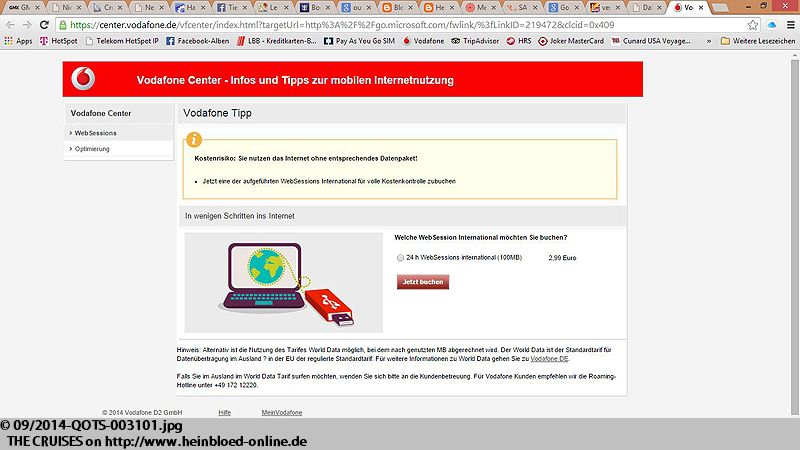Click the orange info icon on the warning box
Image resolution: width=800 pixels, height=450 pixels.
193,139
